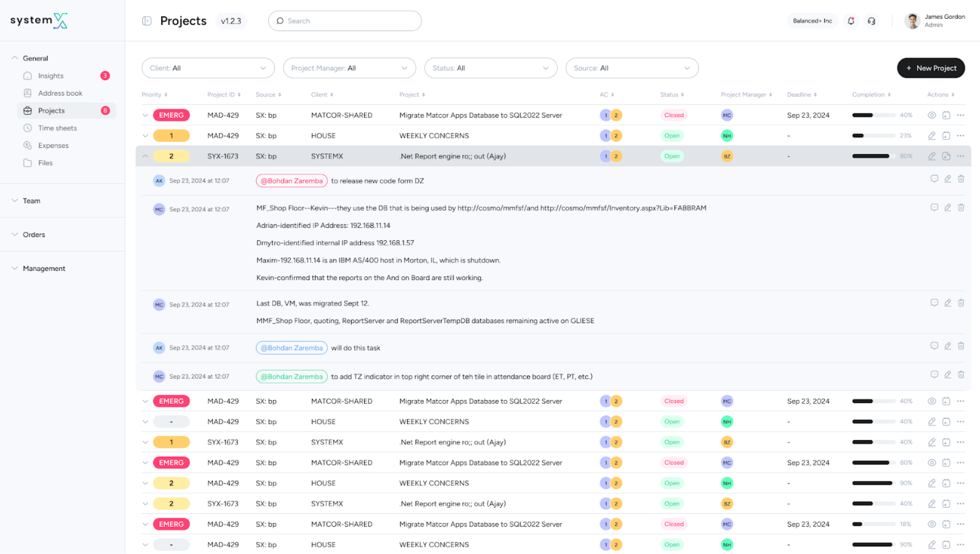This screenshot has height=554, width=980.
Task: Download the file for the highlighted SYX-1673 row
Action: 945,156
